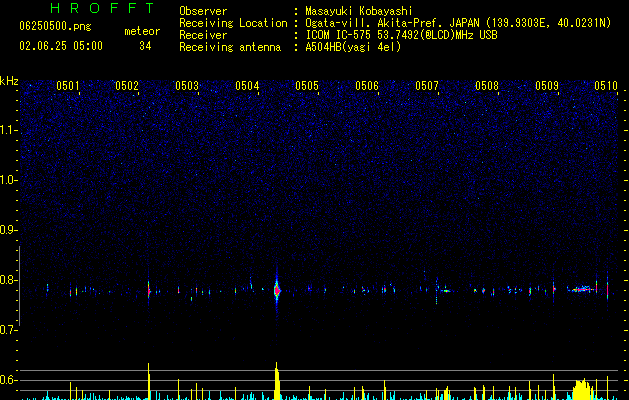Click the 0.7 kHz axis label

click(x=8, y=330)
